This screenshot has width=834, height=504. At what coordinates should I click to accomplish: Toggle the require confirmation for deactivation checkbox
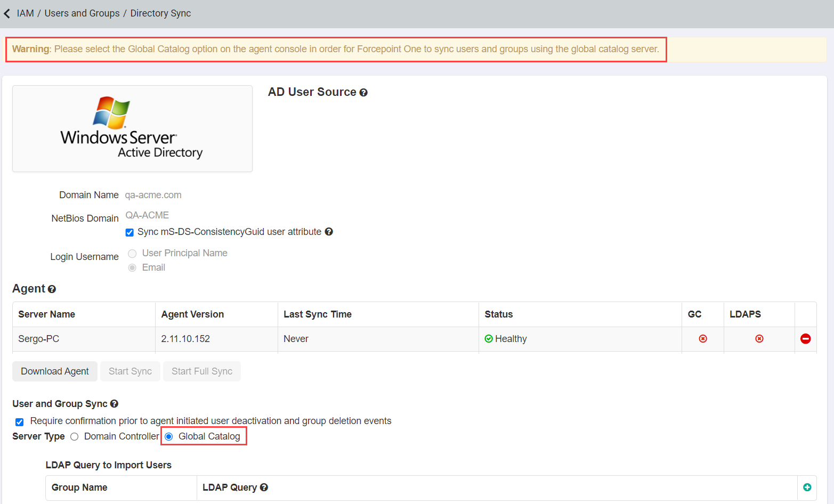click(x=20, y=422)
